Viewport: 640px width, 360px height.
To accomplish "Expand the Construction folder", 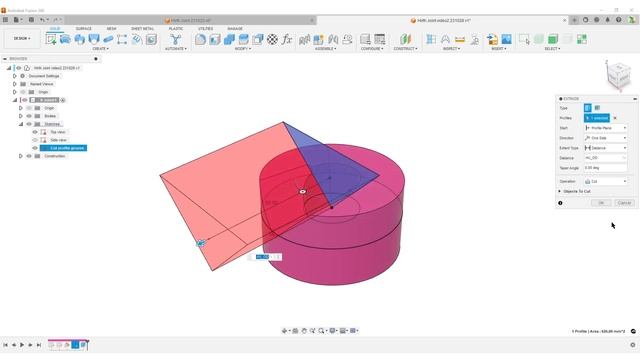I will (21, 156).
